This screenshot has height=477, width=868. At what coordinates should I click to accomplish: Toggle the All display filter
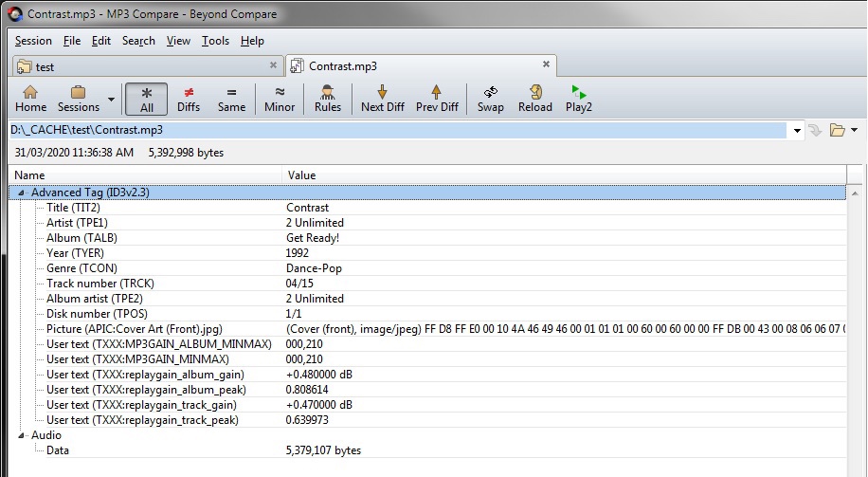(x=147, y=100)
